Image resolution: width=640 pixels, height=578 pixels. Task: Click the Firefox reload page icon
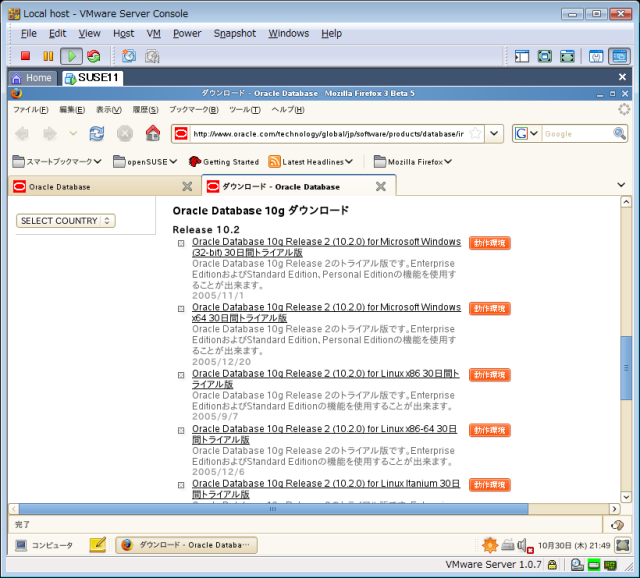97,133
